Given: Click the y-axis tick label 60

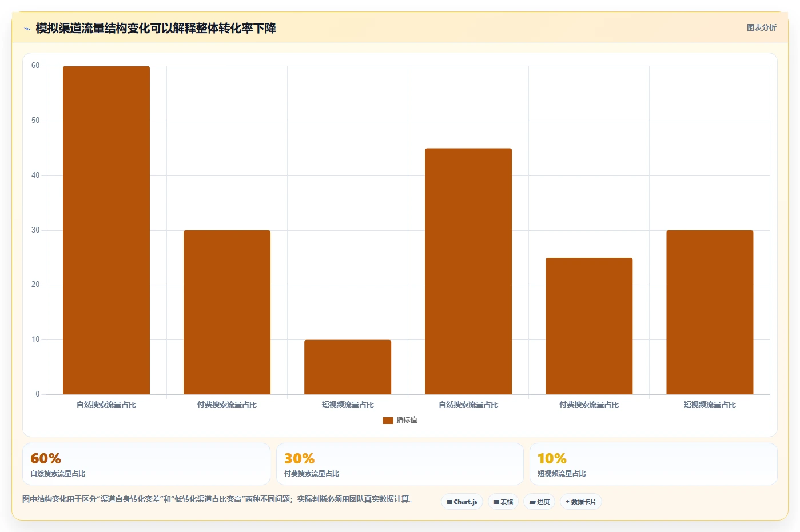Looking at the screenshot, I should click(x=35, y=66).
